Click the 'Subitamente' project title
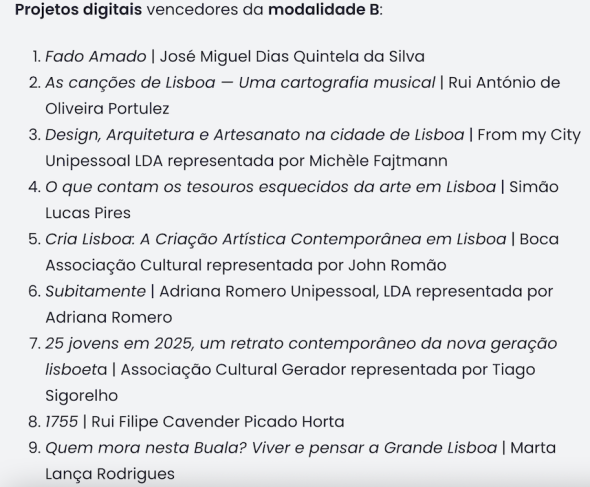 [96, 291]
